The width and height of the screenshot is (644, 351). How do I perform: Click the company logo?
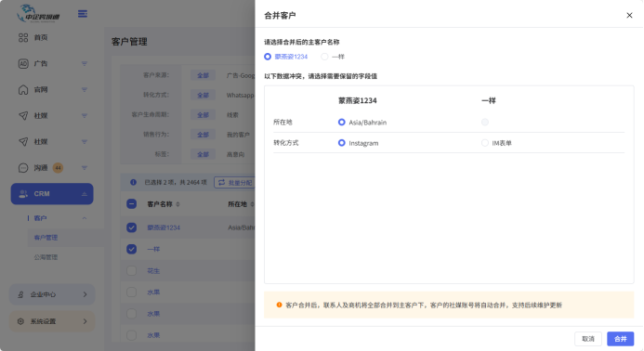click(x=38, y=14)
